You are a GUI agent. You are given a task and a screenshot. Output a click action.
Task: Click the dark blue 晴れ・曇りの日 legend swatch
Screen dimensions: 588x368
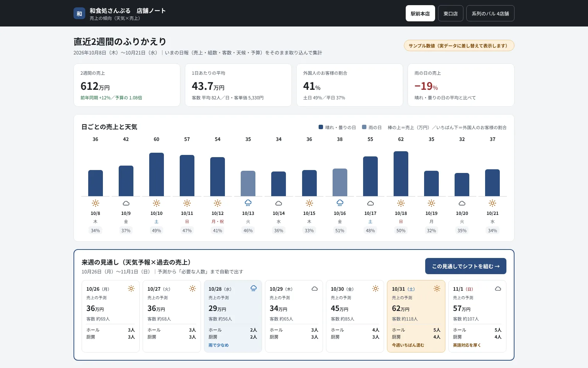click(x=321, y=127)
